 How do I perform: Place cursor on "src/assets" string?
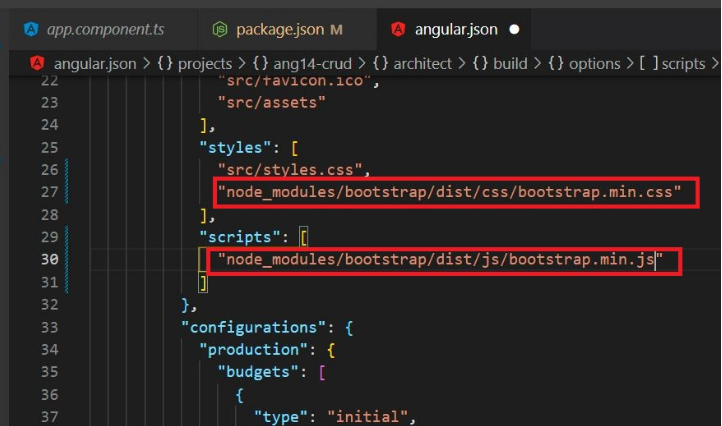[x=271, y=102]
